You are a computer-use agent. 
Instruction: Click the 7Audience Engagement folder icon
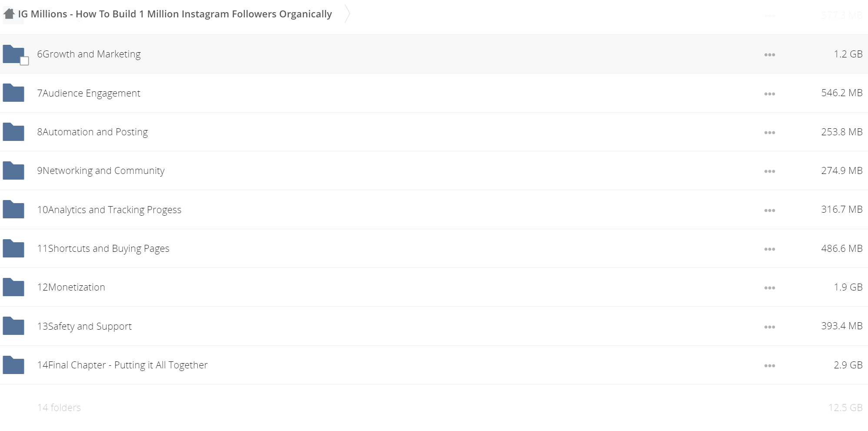point(13,93)
